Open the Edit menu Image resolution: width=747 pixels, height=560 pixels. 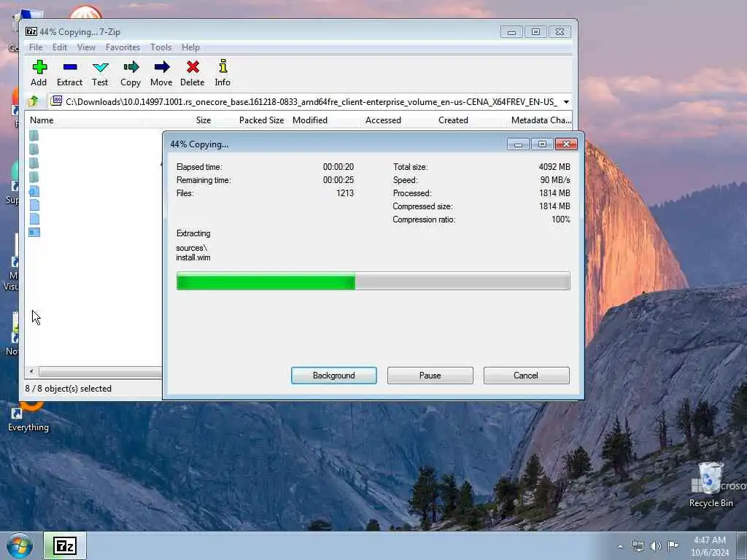(x=60, y=47)
